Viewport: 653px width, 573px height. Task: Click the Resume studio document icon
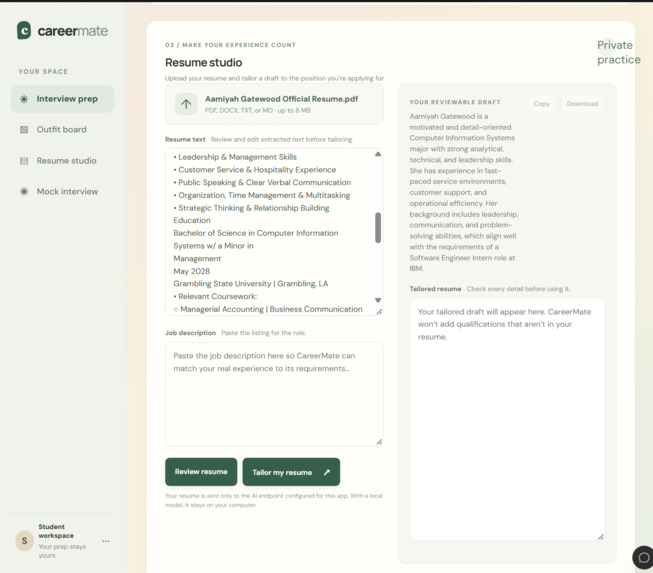point(24,161)
